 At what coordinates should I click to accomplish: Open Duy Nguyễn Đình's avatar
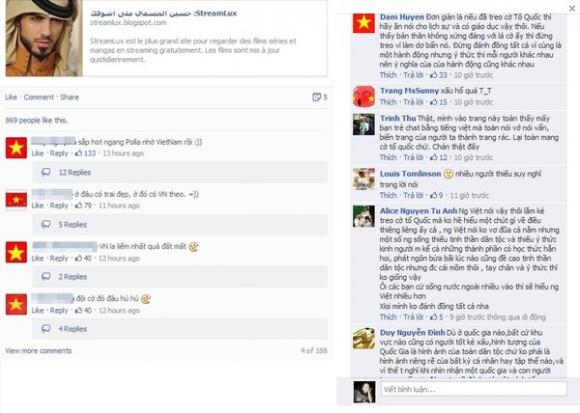tap(364, 338)
